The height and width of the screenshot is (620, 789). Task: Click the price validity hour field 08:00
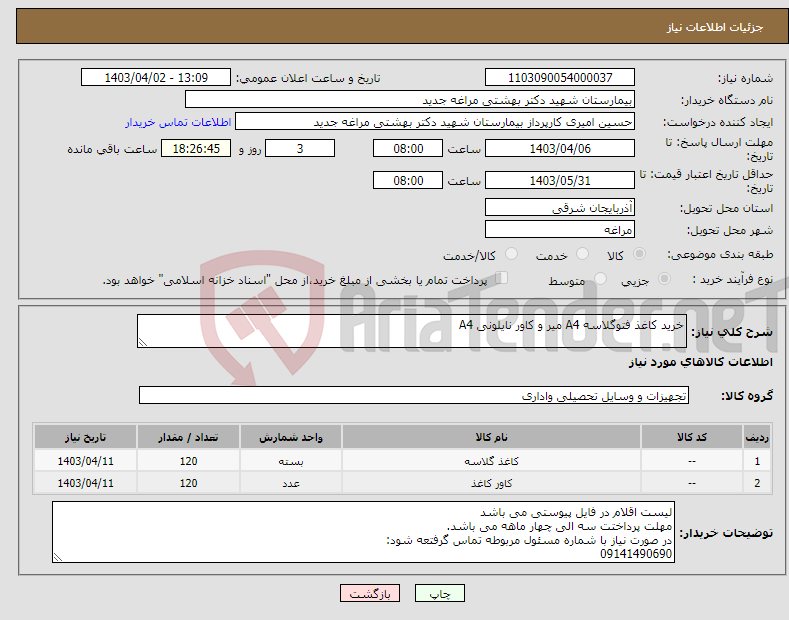point(408,180)
